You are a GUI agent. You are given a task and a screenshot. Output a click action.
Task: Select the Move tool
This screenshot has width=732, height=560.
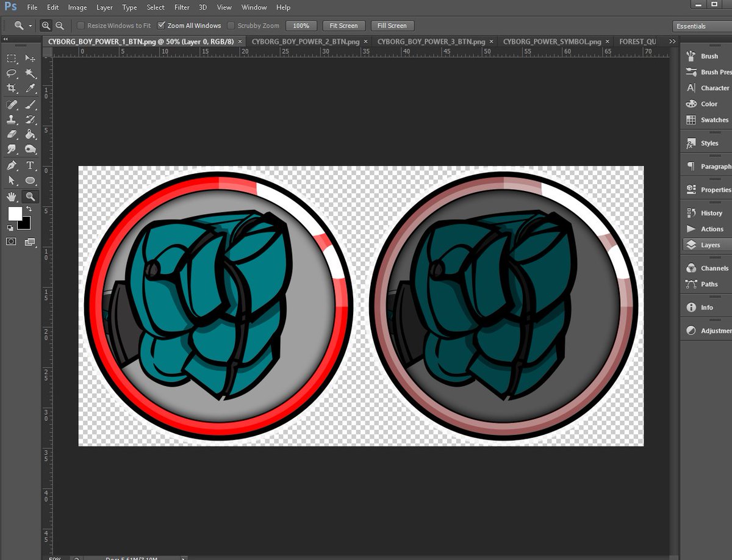(30, 59)
